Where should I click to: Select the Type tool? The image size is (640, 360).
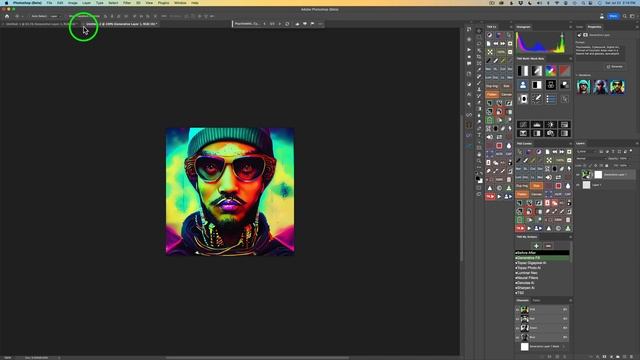[479, 135]
